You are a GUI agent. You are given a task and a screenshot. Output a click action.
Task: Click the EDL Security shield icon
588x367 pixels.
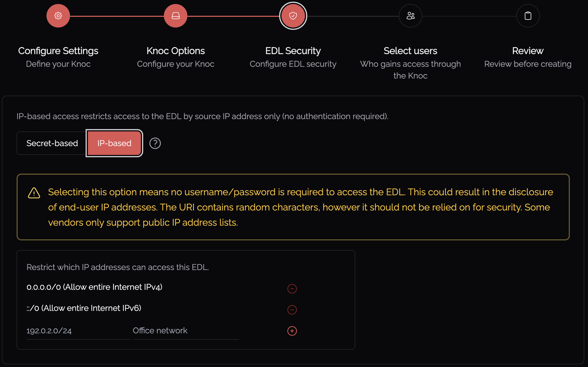click(293, 16)
